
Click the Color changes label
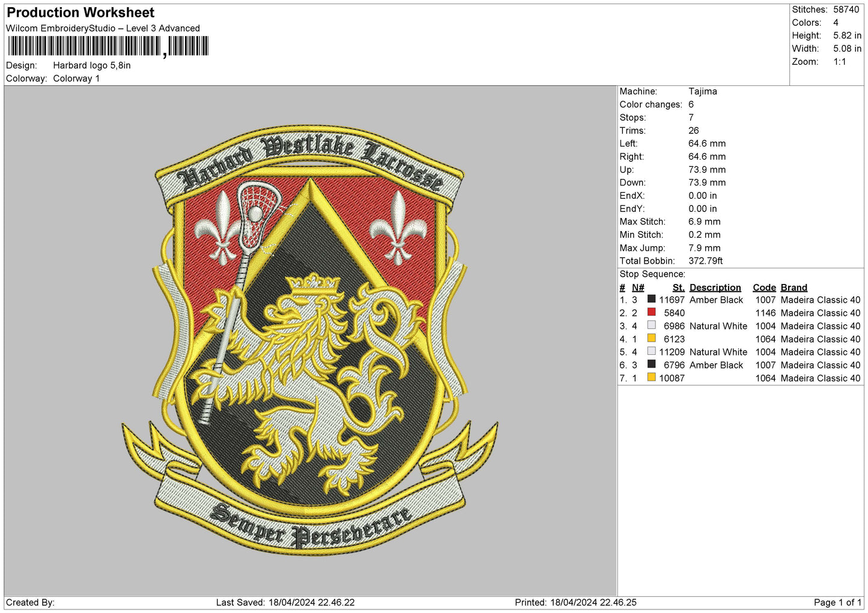click(651, 104)
